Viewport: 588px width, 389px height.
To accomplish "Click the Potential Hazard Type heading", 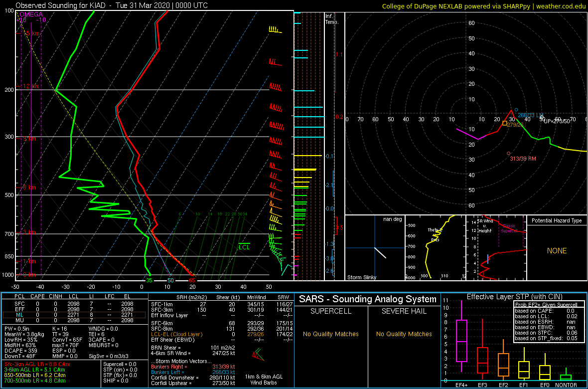I will (x=557, y=221).
